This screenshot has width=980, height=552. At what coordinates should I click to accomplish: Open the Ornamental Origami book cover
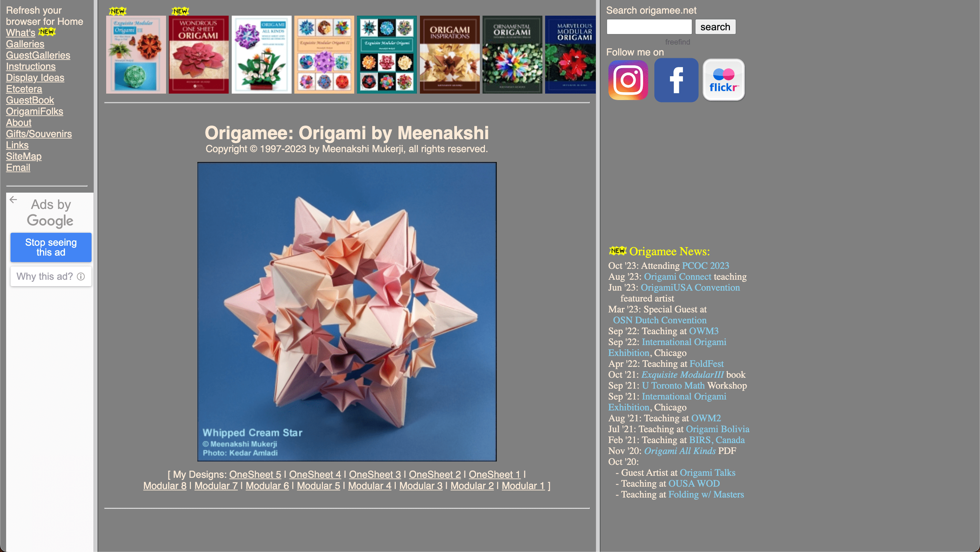tap(512, 54)
